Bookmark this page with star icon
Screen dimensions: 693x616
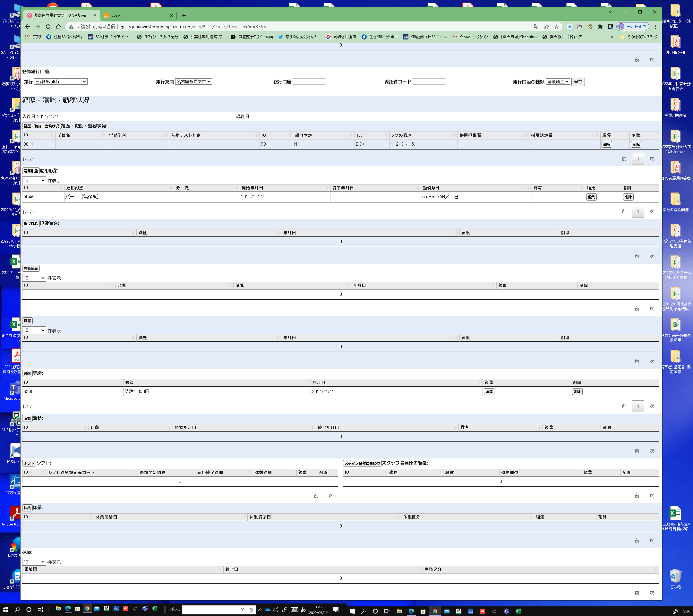556,27
